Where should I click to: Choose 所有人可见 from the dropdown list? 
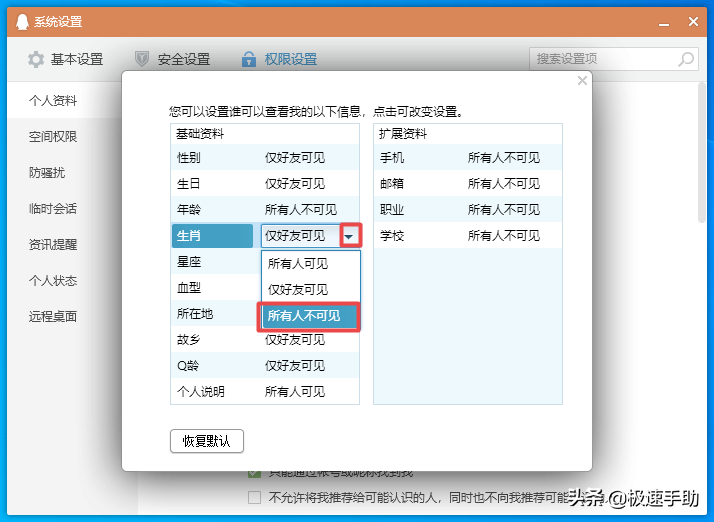click(311, 263)
